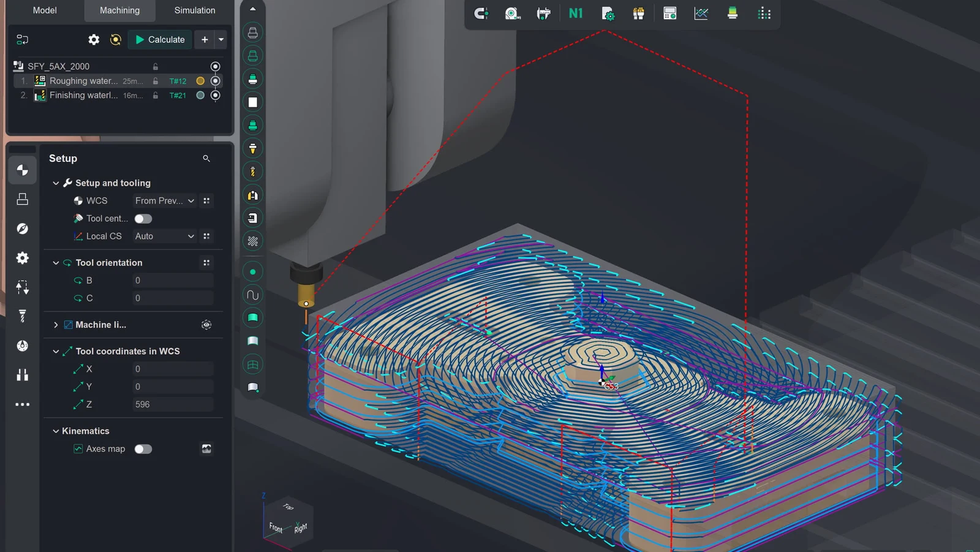Open the Local CS Auto dropdown
The width and height of the screenshot is (980, 552).
[x=165, y=236]
